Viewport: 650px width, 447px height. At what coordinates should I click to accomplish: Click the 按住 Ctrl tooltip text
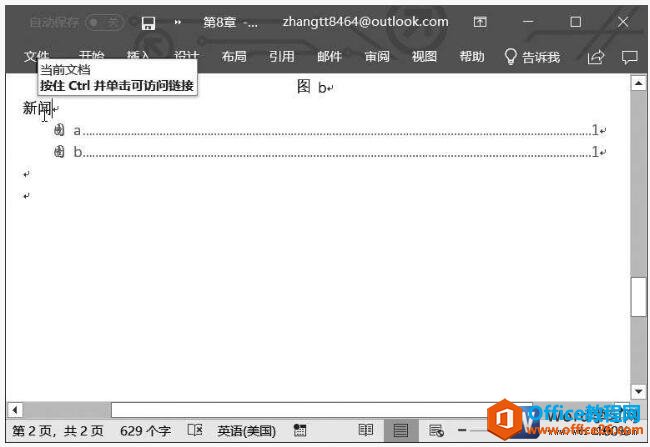point(117,86)
